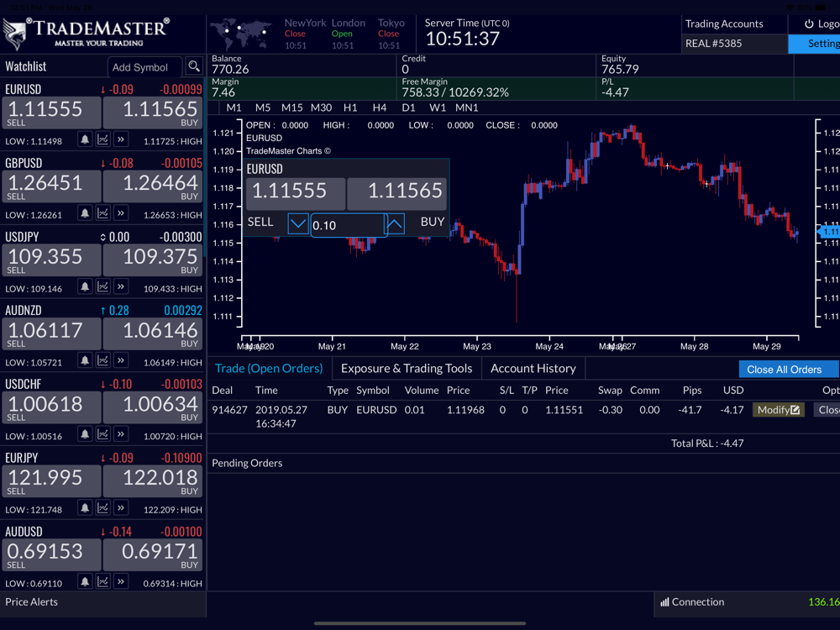840x630 pixels.
Task: Switch to Trade (Open Orders) tab
Action: [x=269, y=369]
